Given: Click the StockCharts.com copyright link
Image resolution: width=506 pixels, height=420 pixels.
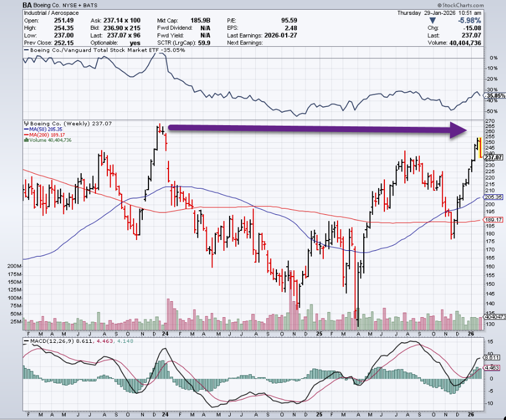Looking at the screenshot, I should click(476, 4).
